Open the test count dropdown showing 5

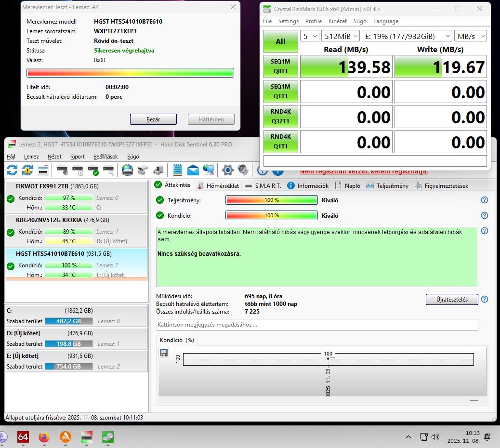(x=310, y=36)
